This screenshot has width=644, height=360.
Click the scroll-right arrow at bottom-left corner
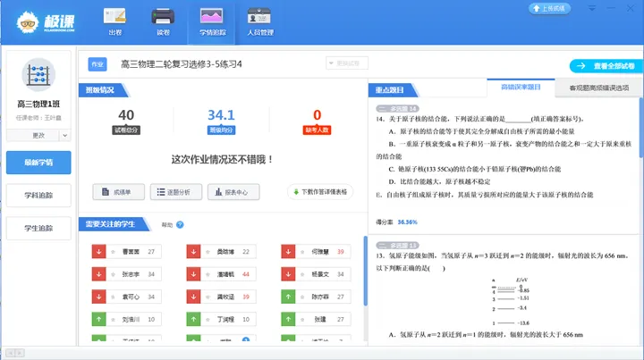[x=20, y=353]
